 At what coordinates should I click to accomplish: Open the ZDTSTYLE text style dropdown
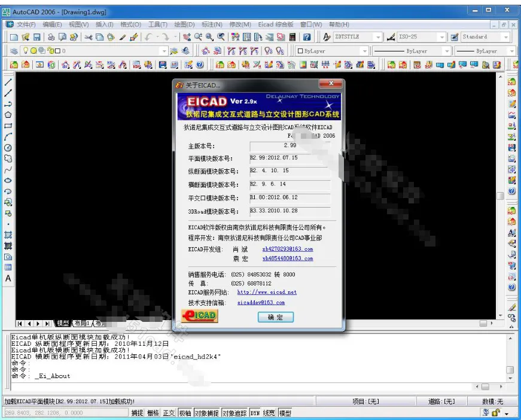point(378,37)
